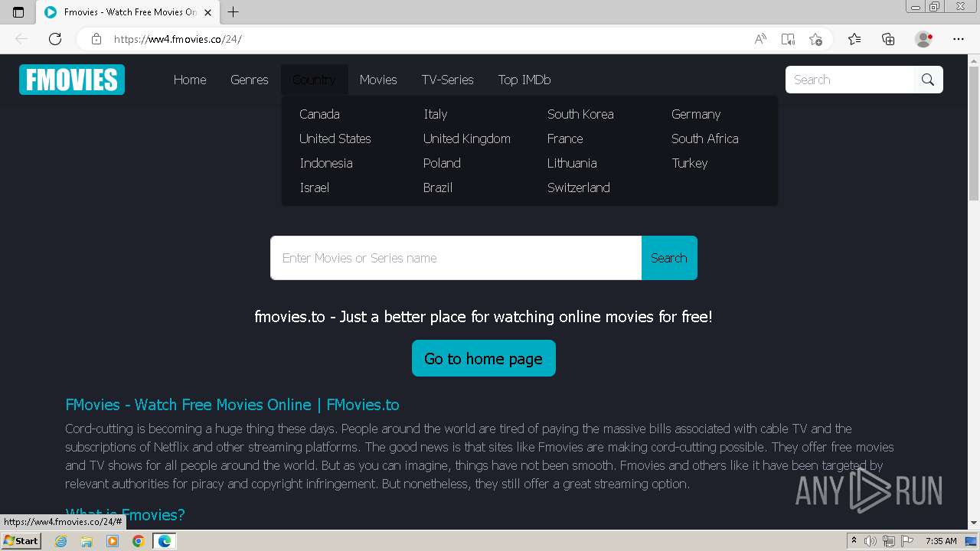
Task: Open Home nav menu item
Action: click(190, 80)
